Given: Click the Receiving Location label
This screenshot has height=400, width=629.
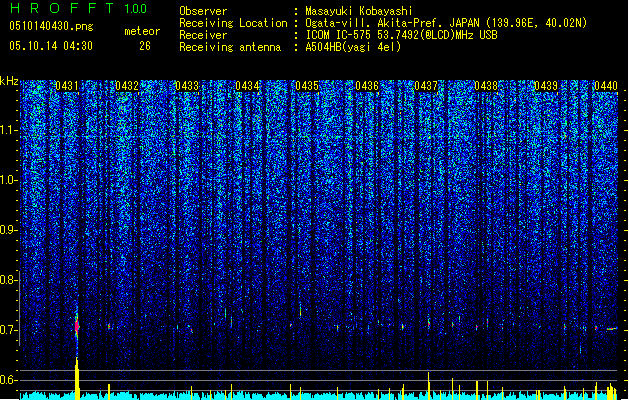Looking at the screenshot, I should [x=233, y=23].
